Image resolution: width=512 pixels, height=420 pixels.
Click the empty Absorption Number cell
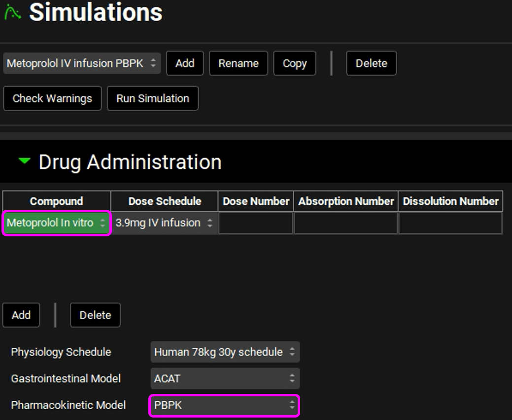pos(346,223)
